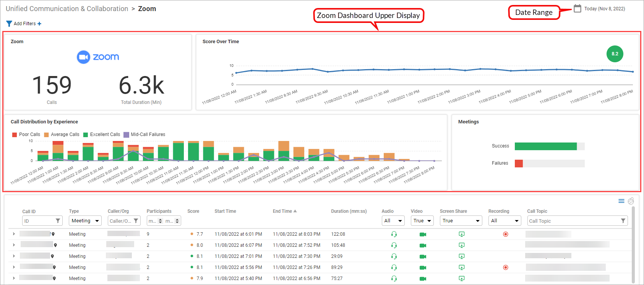This screenshot has height=285, width=644.
Task: Open the date range calendar icon
Action: (577, 8)
